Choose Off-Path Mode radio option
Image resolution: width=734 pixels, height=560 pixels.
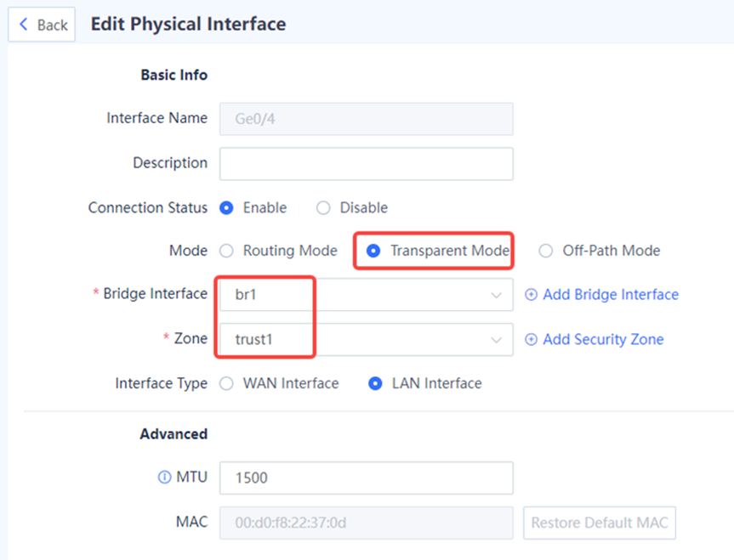[546, 251]
